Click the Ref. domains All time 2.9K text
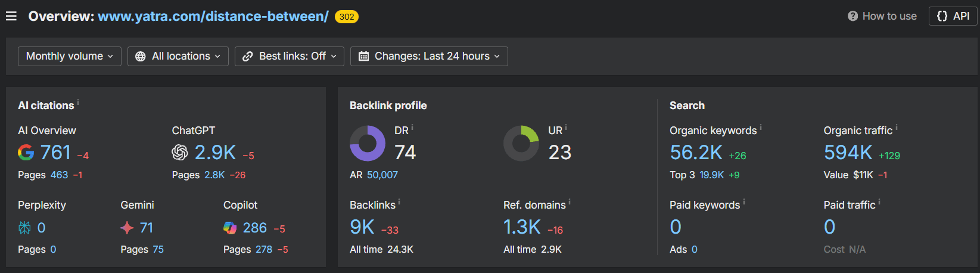980x273 pixels. pos(533,249)
